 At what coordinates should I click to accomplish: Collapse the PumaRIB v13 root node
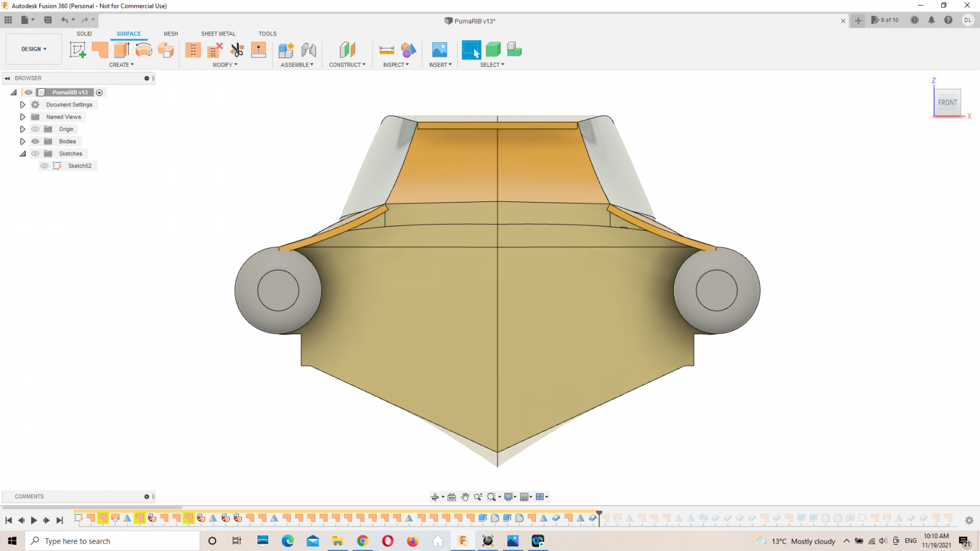(x=13, y=92)
